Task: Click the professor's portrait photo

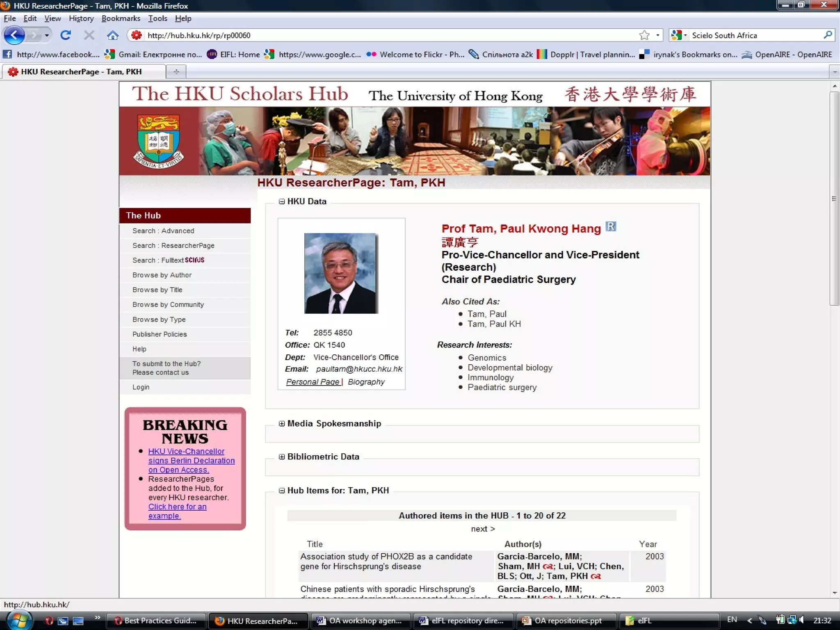Action: (x=341, y=273)
